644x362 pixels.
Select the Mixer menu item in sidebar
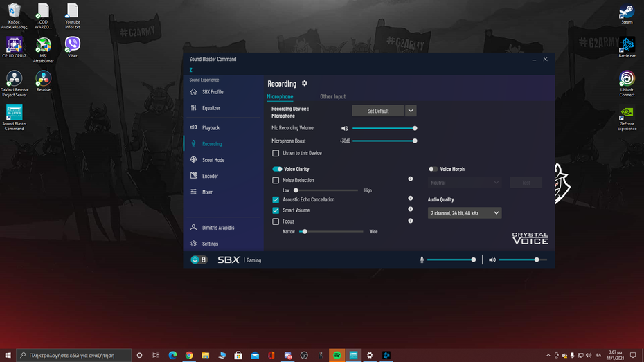click(207, 192)
